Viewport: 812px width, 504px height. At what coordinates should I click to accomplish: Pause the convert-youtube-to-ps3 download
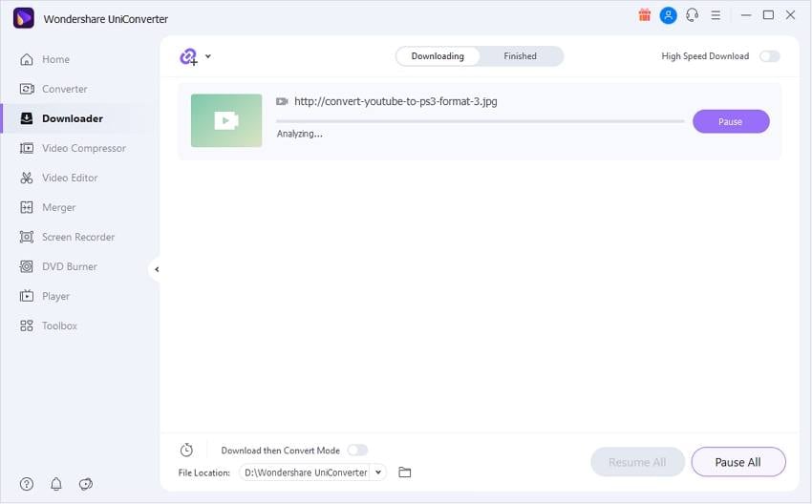pyautogui.click(x=731, y=121)
